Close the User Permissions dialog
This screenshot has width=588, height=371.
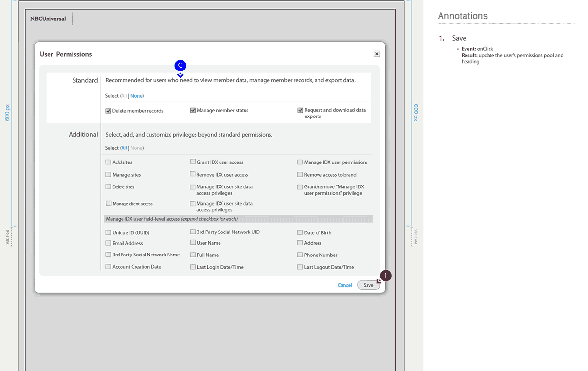point(377,54)
